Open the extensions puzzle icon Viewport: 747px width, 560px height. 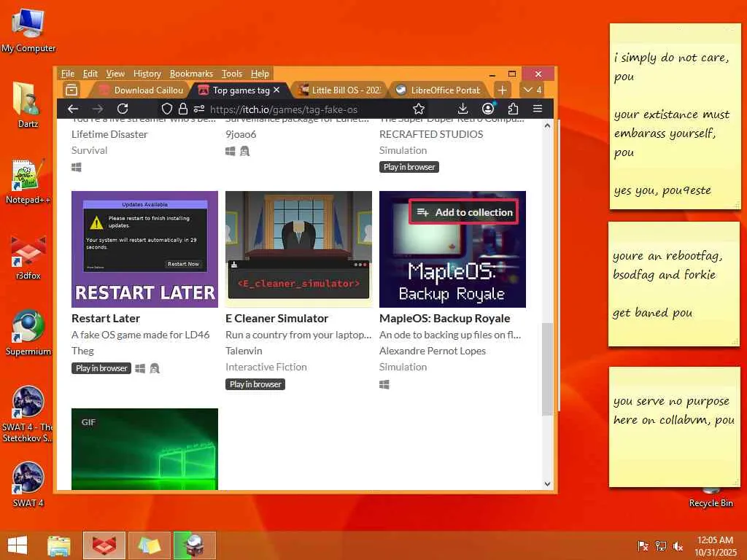pyautogui.click(x=513, y=109)
